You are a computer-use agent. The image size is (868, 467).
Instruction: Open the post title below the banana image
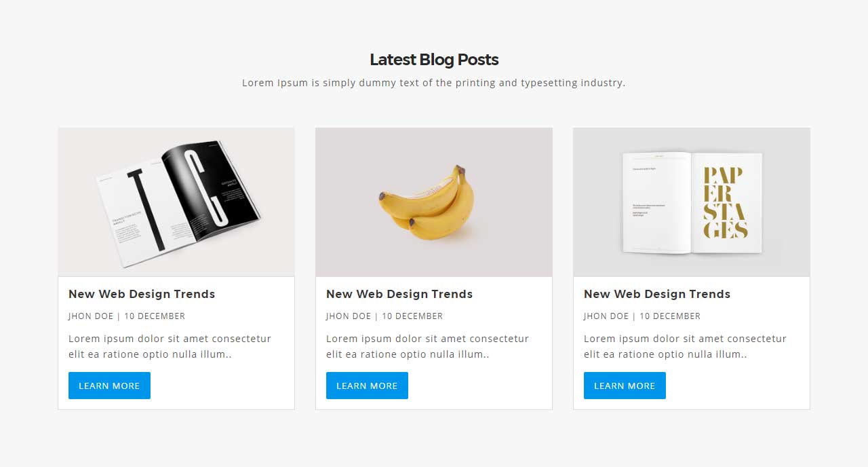(x=399, y=294)
